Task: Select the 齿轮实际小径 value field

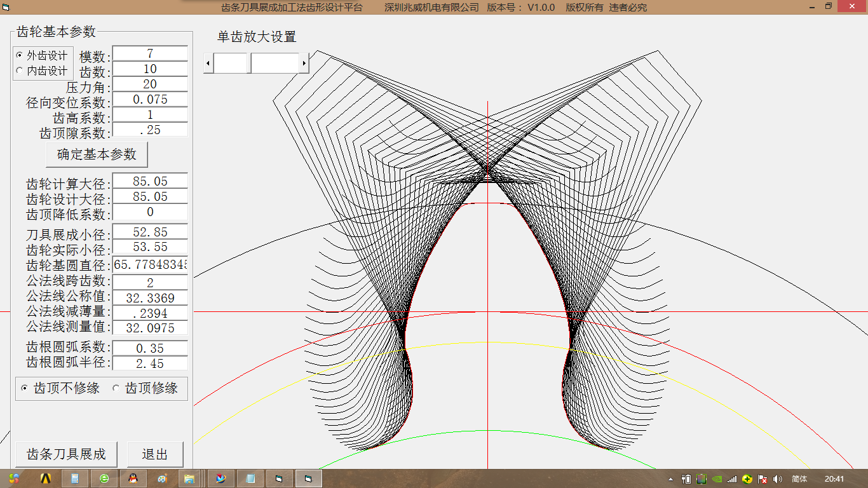Action: pyautogui.click(x=150, y=247)
